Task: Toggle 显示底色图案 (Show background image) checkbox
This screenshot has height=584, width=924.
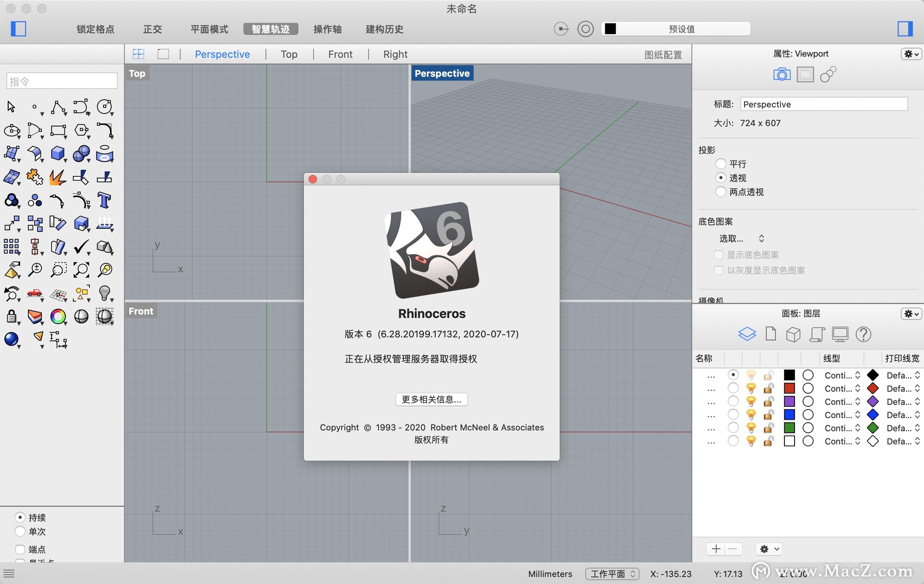Action: click(x=717, y=256)
